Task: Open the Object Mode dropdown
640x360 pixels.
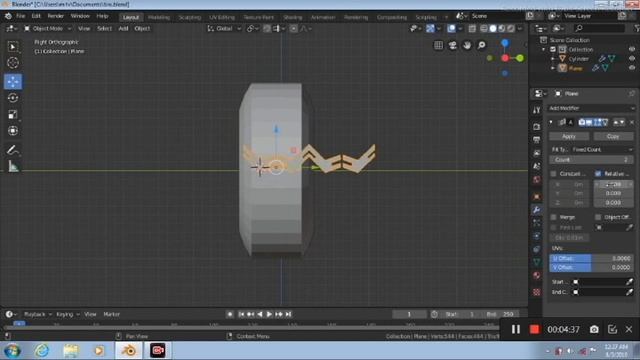Action: coord(47,29)
